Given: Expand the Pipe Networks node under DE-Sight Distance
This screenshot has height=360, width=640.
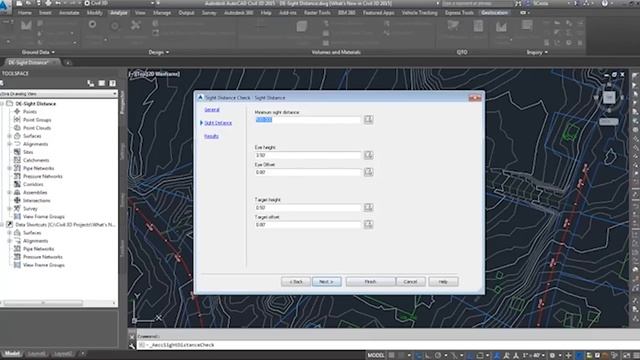Looking at the screenshot, I should coord(9,168).
